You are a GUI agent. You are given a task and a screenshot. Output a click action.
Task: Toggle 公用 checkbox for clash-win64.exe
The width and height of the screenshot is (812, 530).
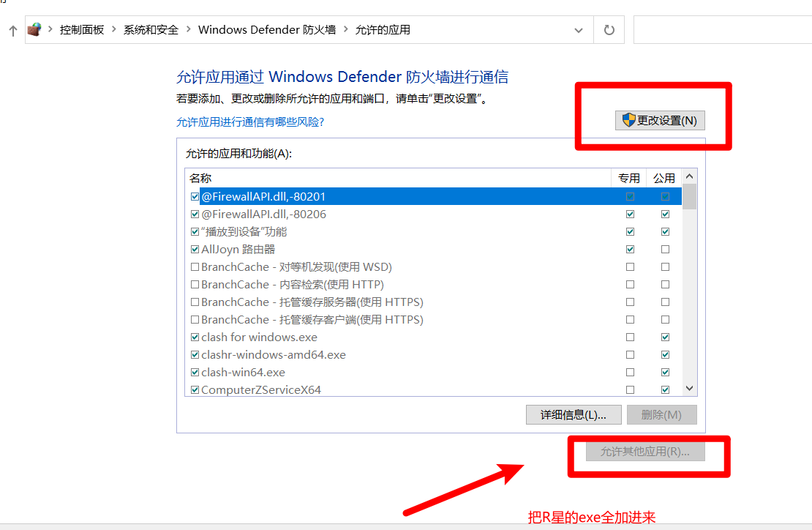click(x=666, y=373)
